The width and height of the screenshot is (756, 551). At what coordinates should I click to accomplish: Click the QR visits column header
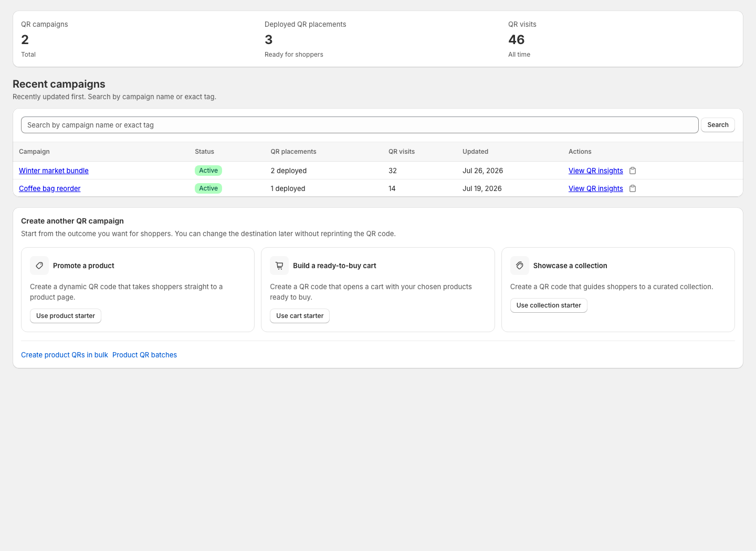(x=402, y=152)
